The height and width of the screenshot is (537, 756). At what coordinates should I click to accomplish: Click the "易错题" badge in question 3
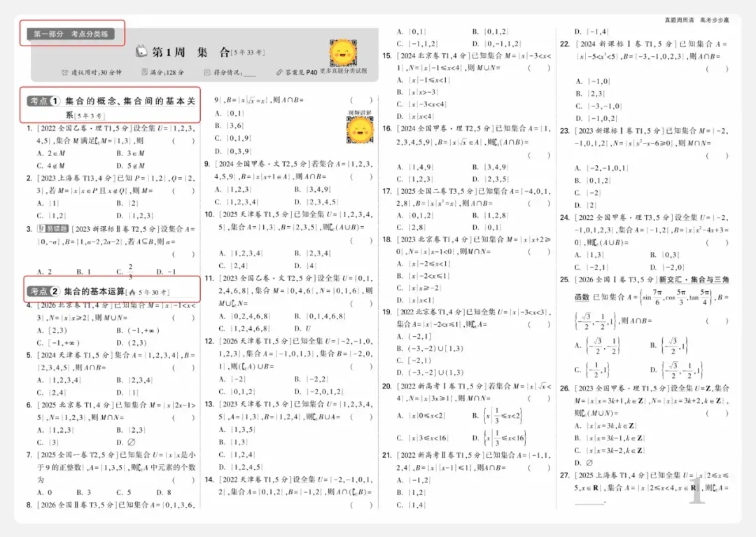[x=53, y=228]
